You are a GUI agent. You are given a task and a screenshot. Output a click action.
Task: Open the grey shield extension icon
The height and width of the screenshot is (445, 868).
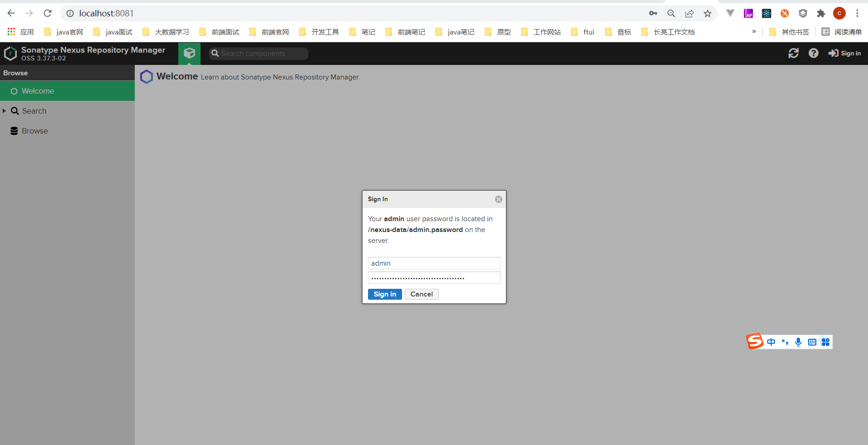pyautogui.click(x=803, y=13)
